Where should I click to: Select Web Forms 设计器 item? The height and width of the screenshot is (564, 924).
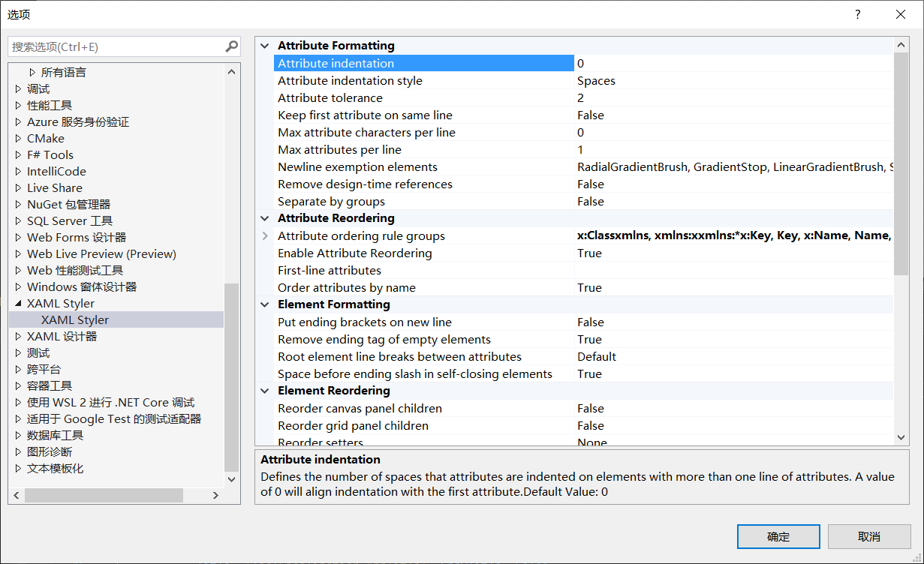(x=77, y=238)
